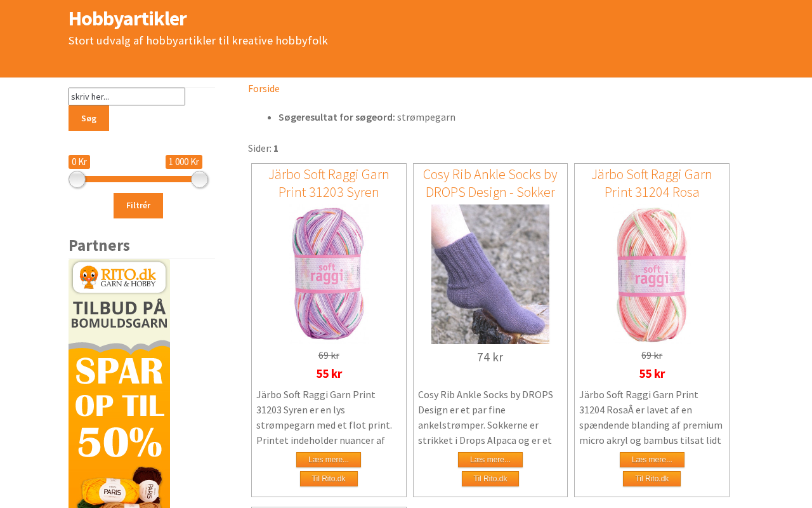Open Cosy Rib Ankle Socks product title
812x508 pixels.
(x=490, y=183)
